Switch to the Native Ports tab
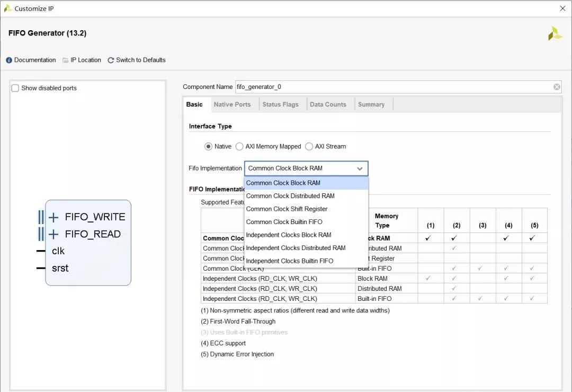This screenshot has height=392, width=572. coord(232,104)
